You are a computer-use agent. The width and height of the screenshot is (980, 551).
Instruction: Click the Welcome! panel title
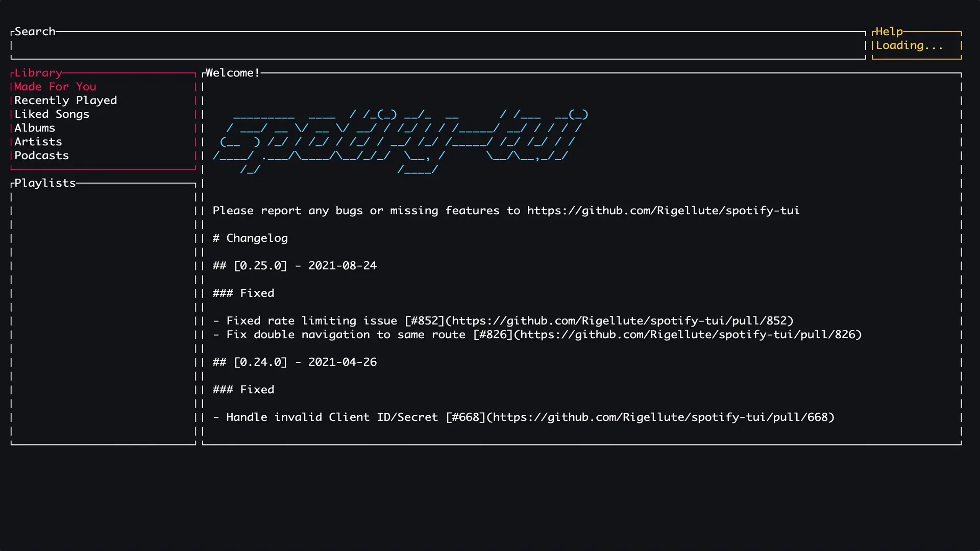[232, 73]
